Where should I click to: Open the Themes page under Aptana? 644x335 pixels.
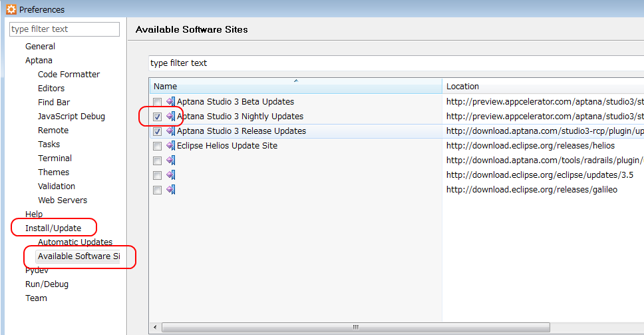[53, 172]
